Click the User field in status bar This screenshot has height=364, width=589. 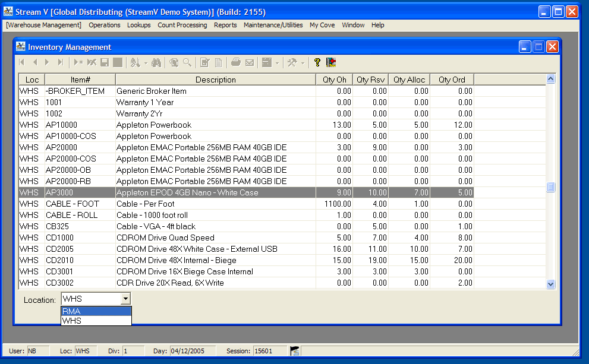38,351
